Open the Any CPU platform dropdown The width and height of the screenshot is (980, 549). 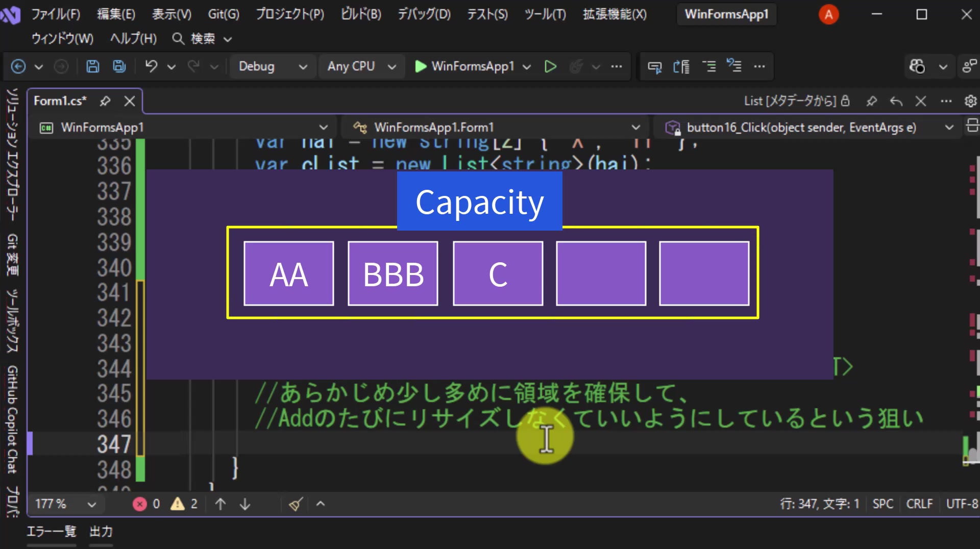click(361, 66)
